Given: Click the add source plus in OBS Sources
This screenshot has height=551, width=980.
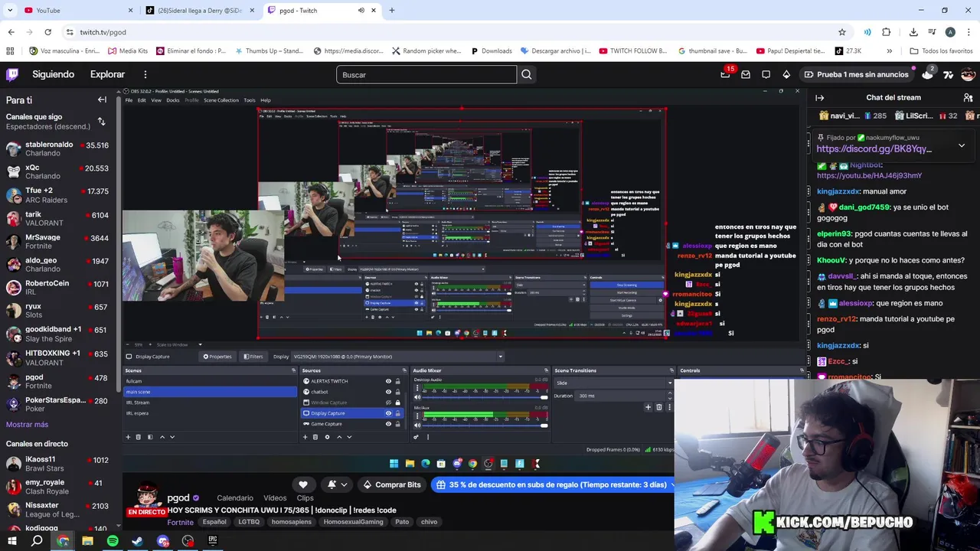Looking at the screenshot, I should (305, 437).
